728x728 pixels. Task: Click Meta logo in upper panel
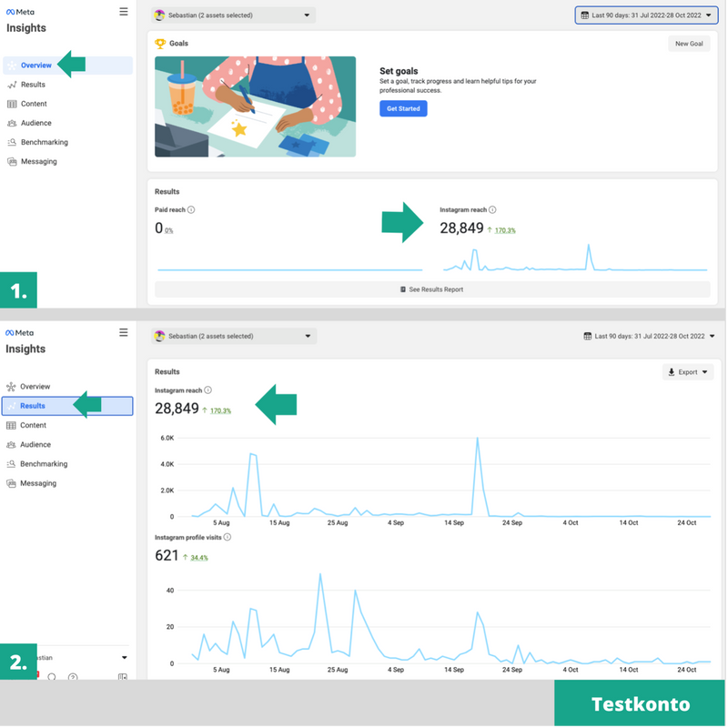tap(20, 12)
